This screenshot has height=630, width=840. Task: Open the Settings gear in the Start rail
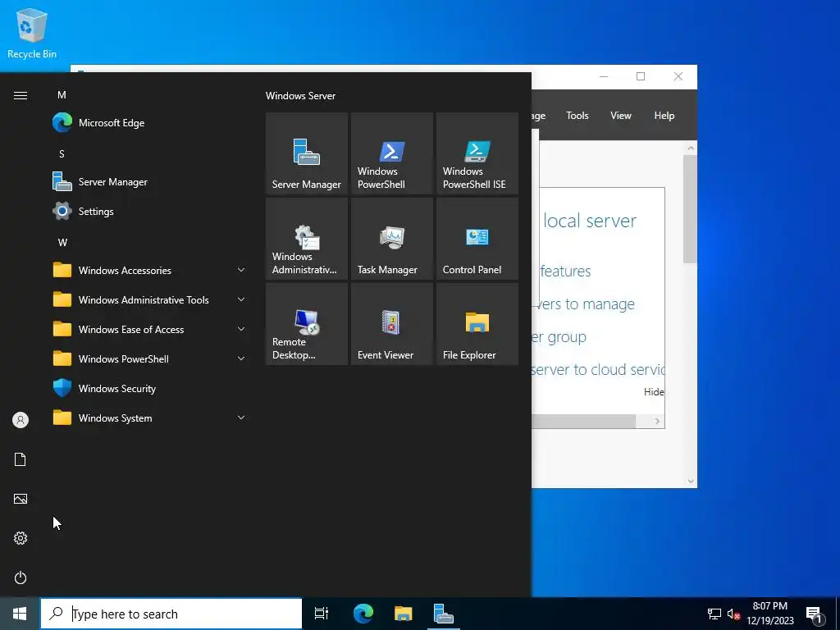(21, 538)
